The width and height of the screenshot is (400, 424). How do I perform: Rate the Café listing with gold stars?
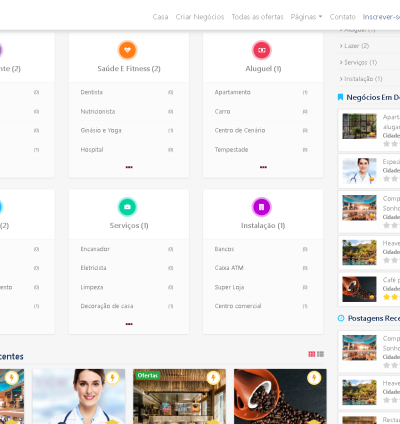click(391, 297)
